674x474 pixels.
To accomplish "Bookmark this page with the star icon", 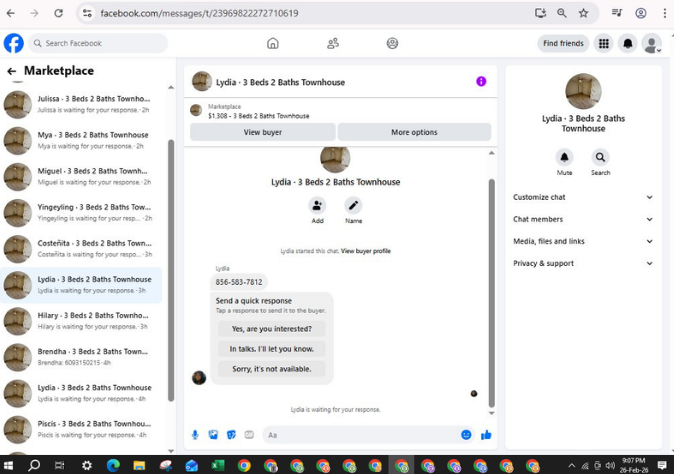I will click(x=583, y=13).
